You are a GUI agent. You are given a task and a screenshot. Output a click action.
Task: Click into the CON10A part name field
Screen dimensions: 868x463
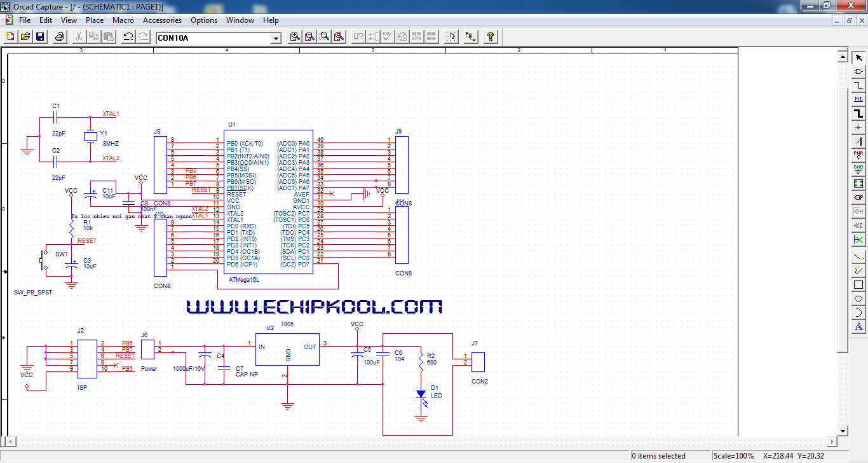click(214, 38)
